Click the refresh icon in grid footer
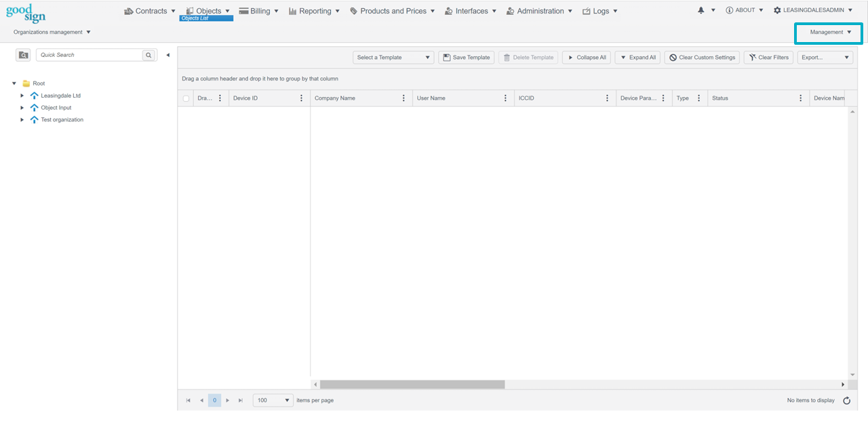The width and height of the screenshot is (868, 430). tap(846, 401)
